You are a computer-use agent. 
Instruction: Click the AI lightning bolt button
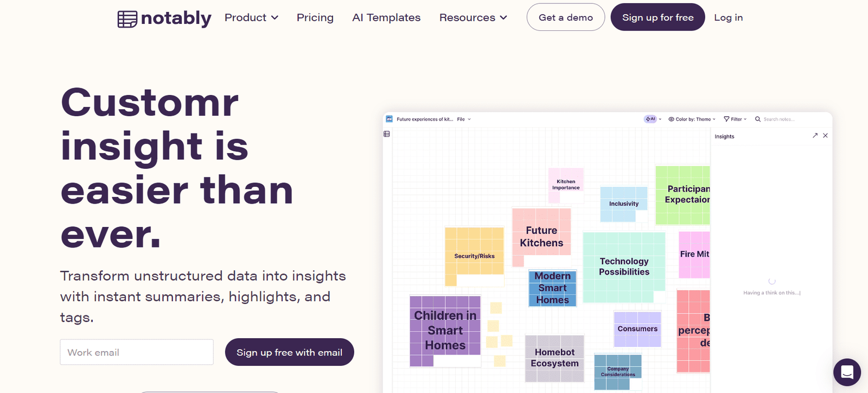pos(650,119)
